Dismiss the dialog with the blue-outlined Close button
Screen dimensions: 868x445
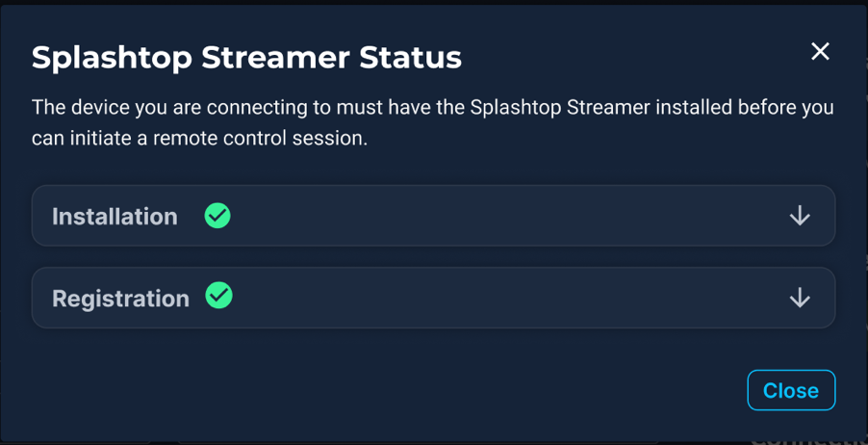(x=790, y=390)
